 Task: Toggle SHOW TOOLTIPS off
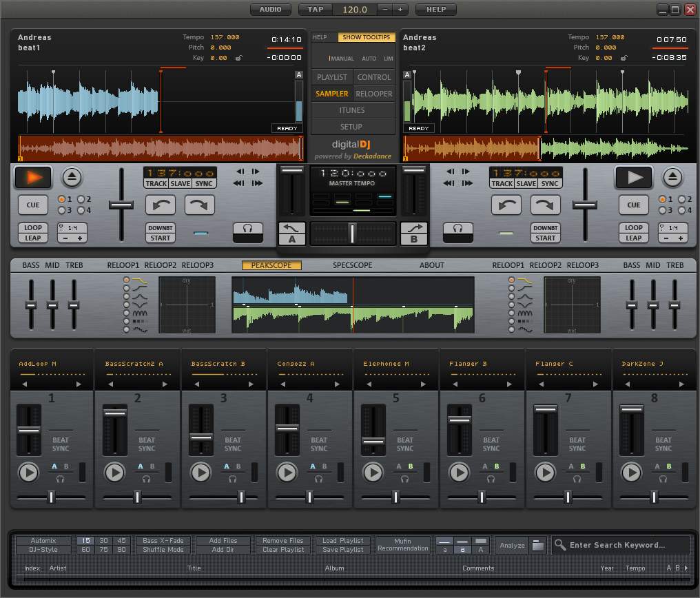[x=366, y=37]
